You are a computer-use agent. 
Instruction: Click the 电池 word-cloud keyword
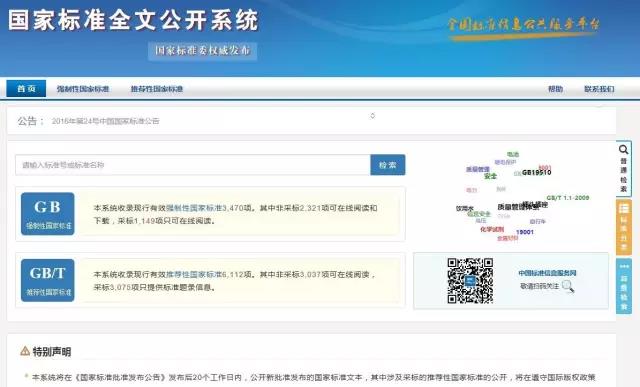513,154
